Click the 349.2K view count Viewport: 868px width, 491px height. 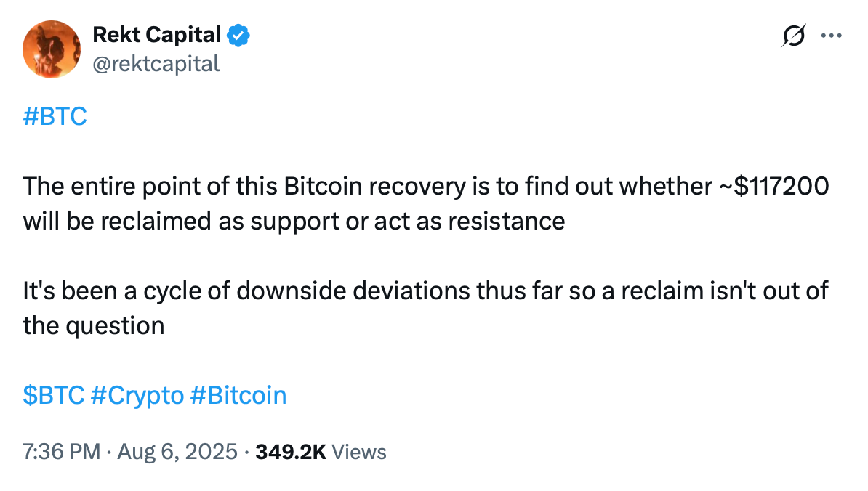[291, 452]
